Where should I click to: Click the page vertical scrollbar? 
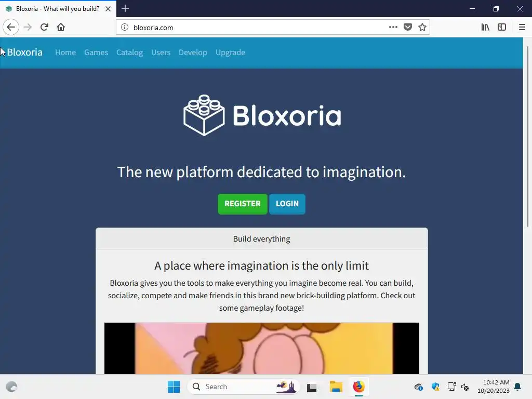tap(527, 136)
